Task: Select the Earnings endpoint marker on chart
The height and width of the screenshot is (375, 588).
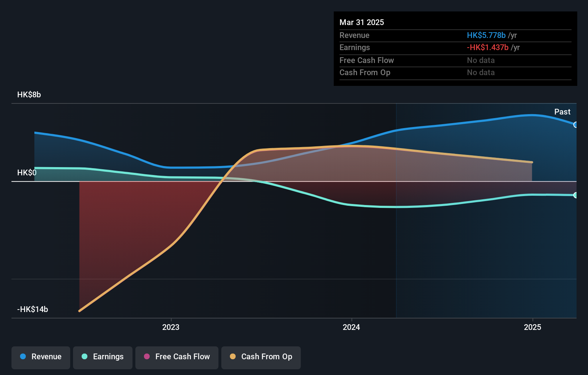Action: [575, 195]
